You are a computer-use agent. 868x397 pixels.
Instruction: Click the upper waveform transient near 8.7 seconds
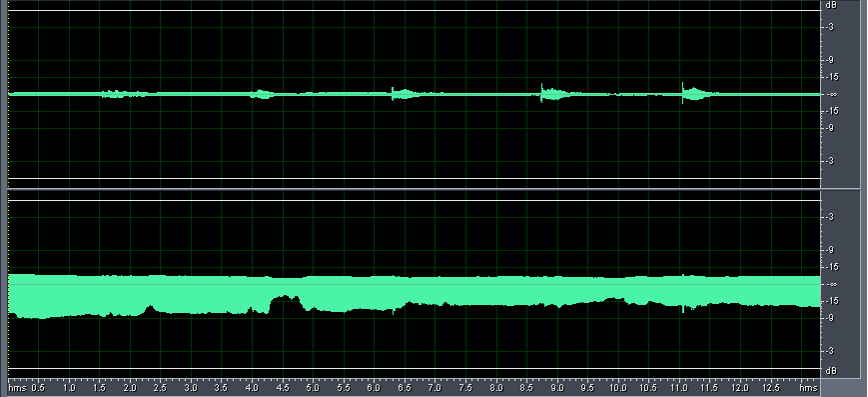pos(542,93)
